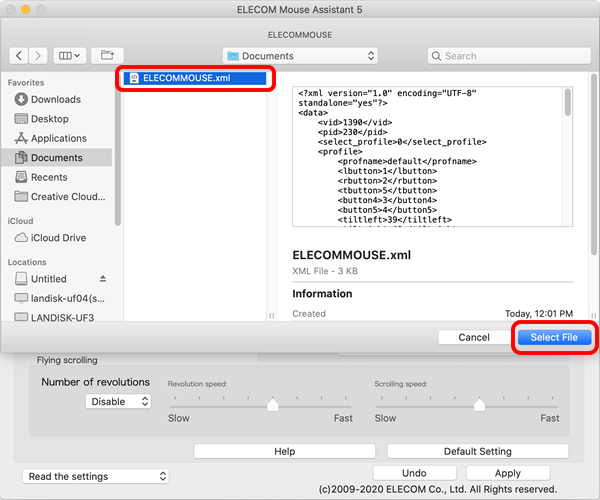Click the ELECOMMOUSE.xml preview title
The image size is (600, 500).
tap(351, 255)
